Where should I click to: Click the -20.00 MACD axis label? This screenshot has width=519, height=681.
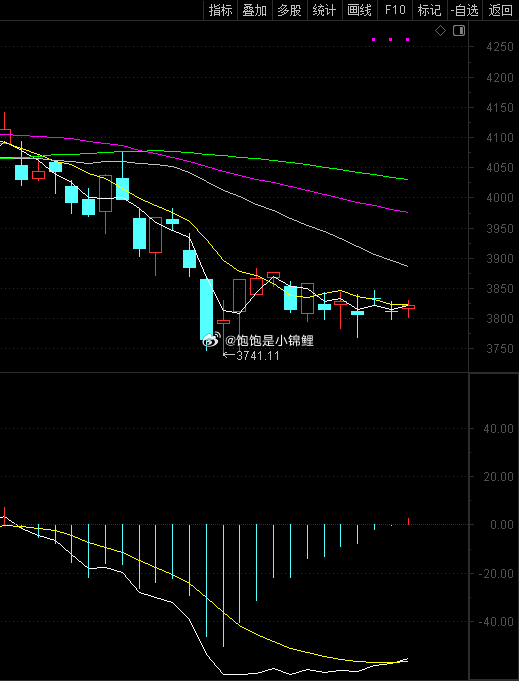[496, 574]
